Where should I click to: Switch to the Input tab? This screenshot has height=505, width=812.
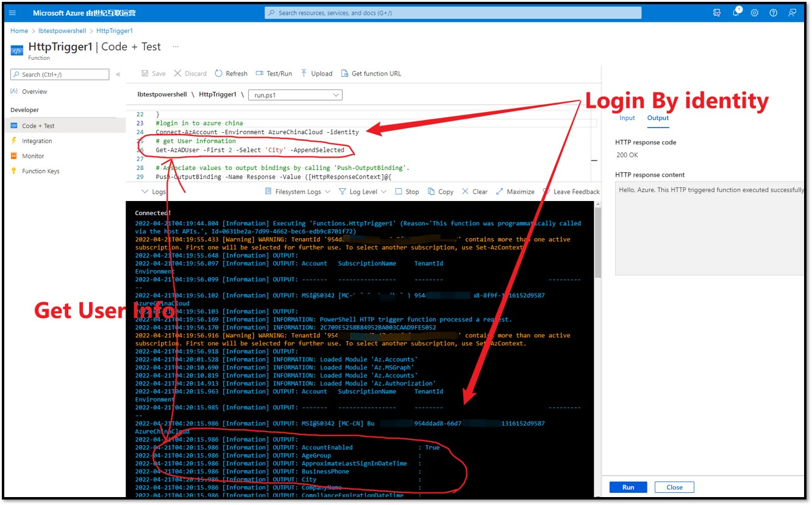point(627,118)
